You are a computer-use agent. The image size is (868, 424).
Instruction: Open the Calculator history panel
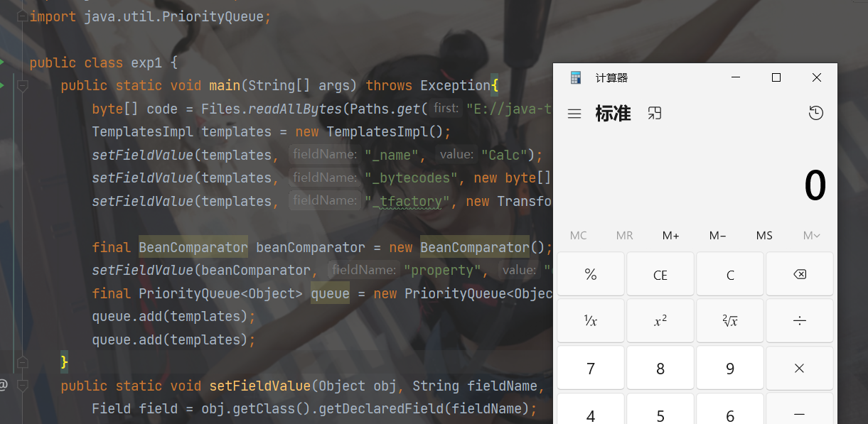[816, 113]
